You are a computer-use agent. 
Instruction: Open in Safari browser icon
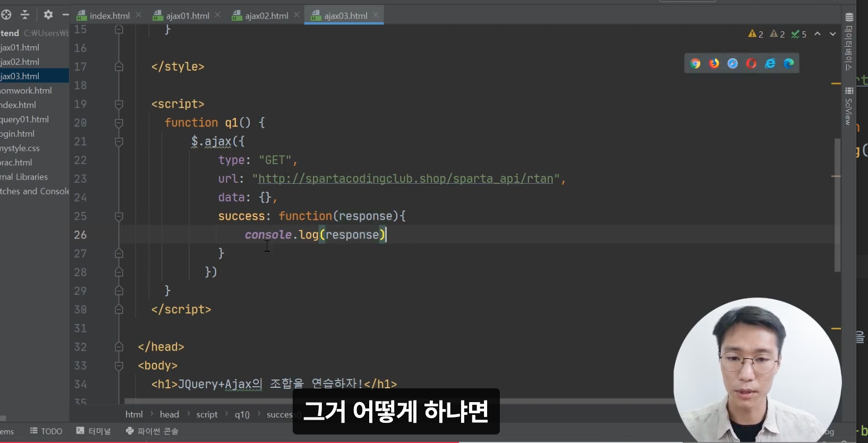(733, 64)
